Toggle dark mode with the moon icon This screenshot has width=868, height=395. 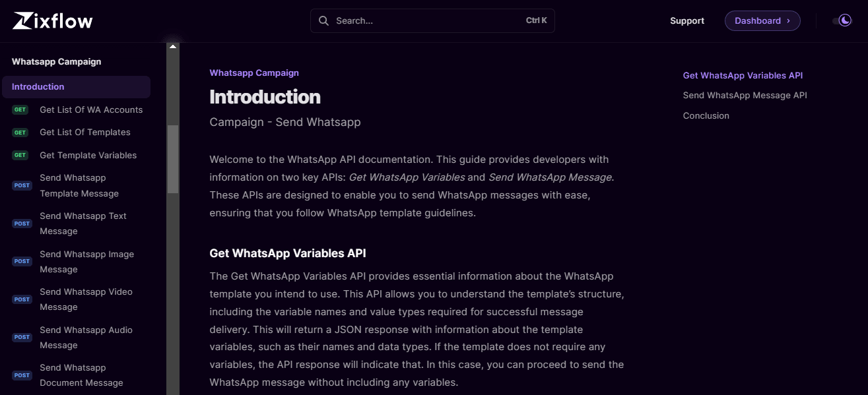pos(844,20)
